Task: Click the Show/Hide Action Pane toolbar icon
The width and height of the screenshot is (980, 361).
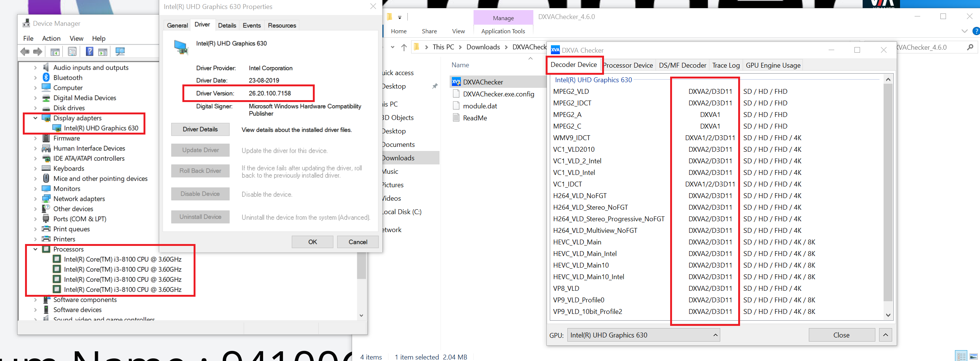Action: click(x=103, y=51)
